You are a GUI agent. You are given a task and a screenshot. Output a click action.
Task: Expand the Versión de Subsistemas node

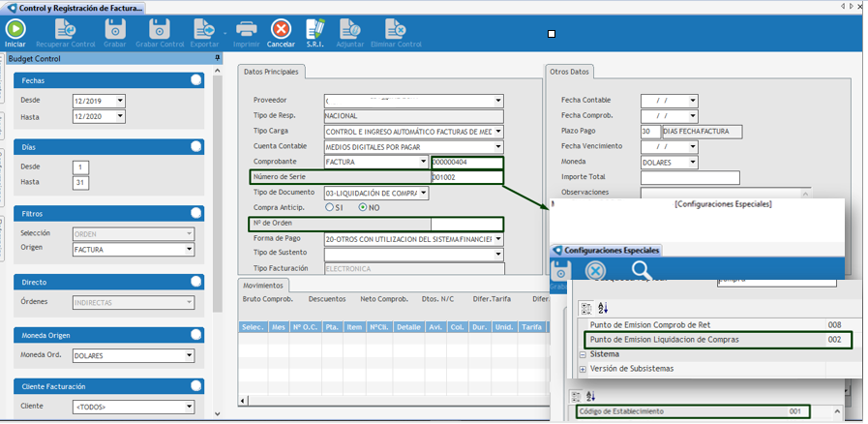583,369
